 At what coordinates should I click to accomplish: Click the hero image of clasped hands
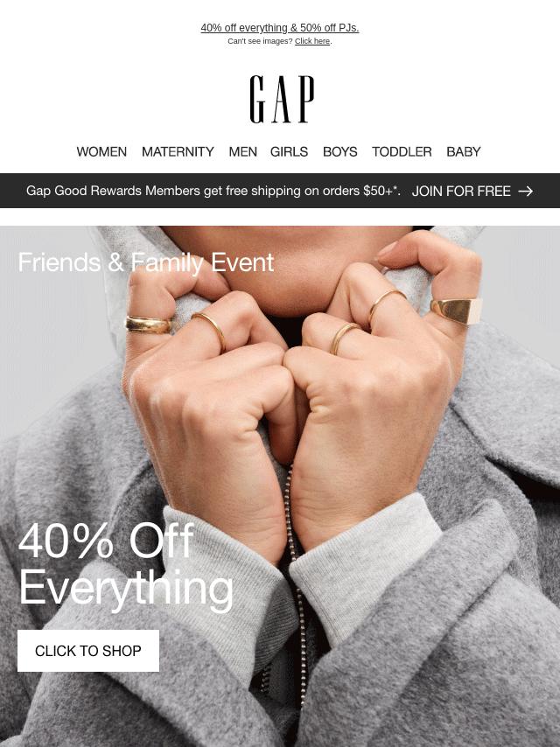pos(280,486)
